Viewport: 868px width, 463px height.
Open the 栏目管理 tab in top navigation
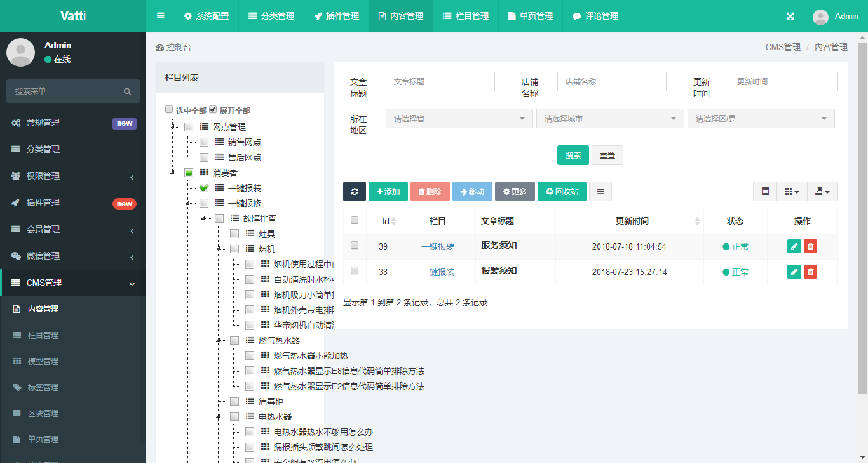(466, 16)
